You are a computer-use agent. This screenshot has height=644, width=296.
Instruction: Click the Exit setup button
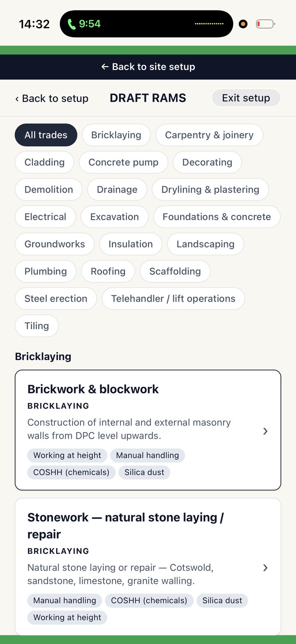click(246, 98)
